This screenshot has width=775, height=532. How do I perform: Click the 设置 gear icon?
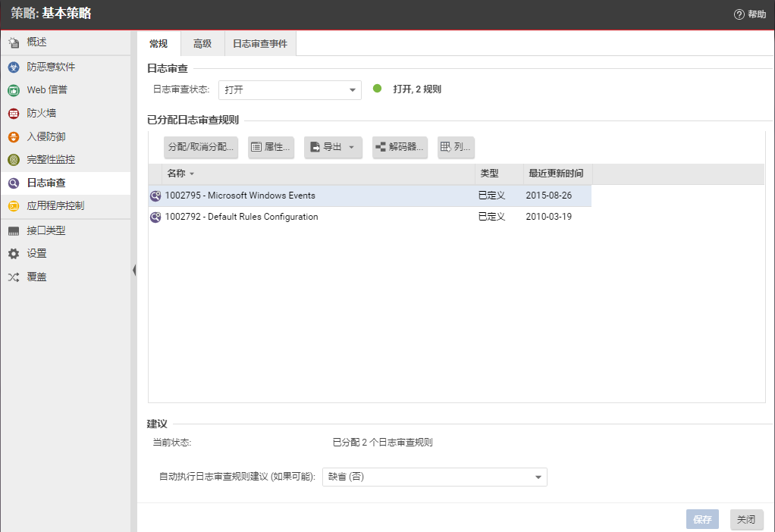point(14,254)
